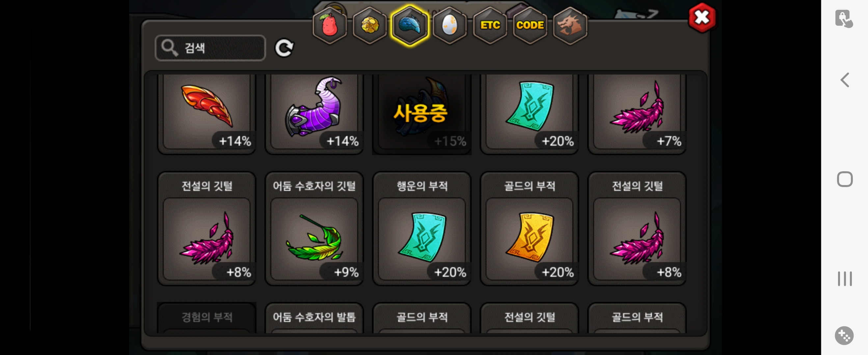The image size is (868, 355).
Task: Tap the Android recent apps button
Action: pos(844,279)
